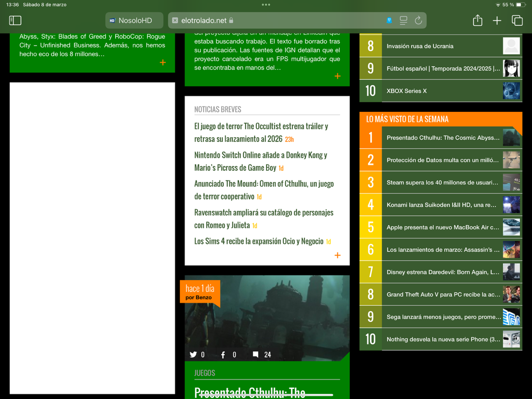Screen dimensions: 532x399
Task: Open Disney estrena Daredevil: Born Again item
Action: 443,272
